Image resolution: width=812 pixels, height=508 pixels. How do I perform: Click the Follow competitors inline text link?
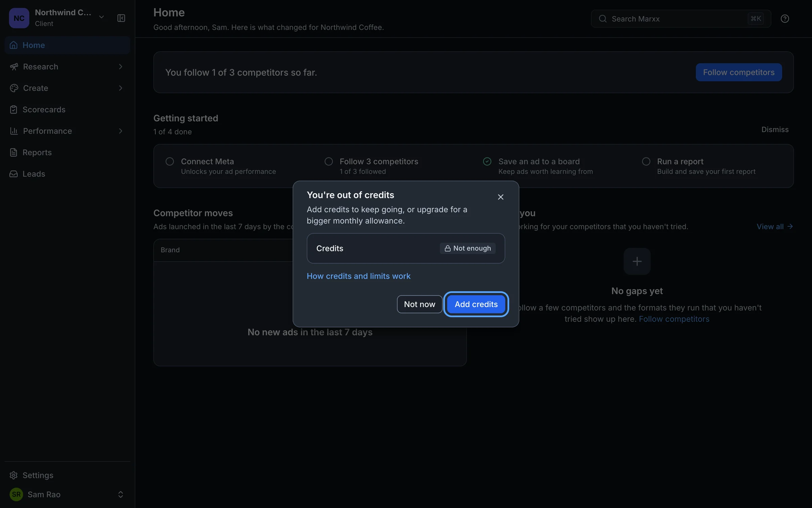coord(674,319)
